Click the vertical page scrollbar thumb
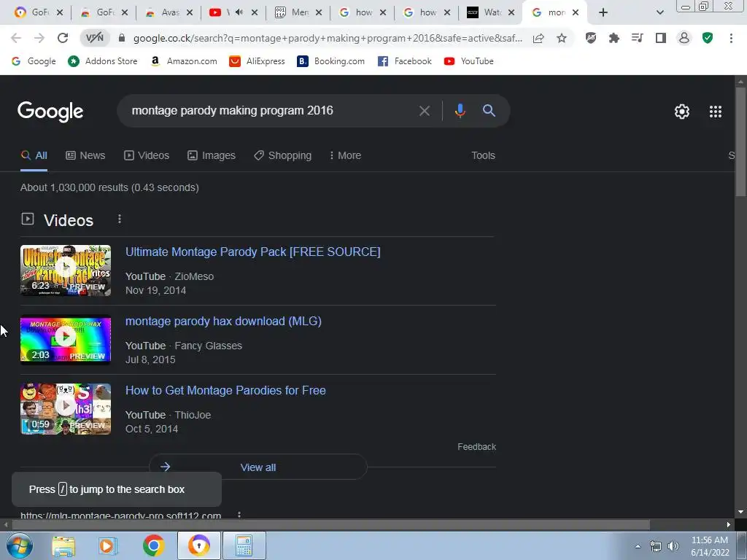 point(740,141)
